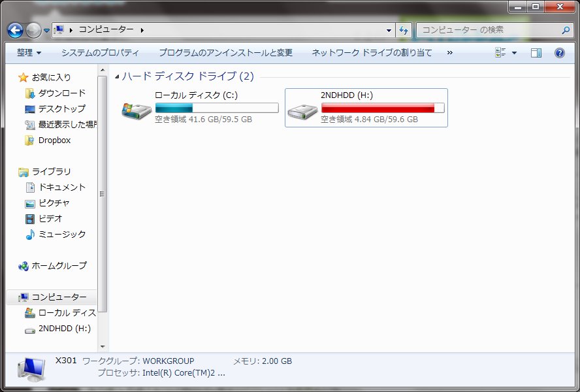Screen dimensions: 580x392
Task: Open the ローカル ディスク (C:) drive
Action: pyautogui.click(x=134, y=109)
